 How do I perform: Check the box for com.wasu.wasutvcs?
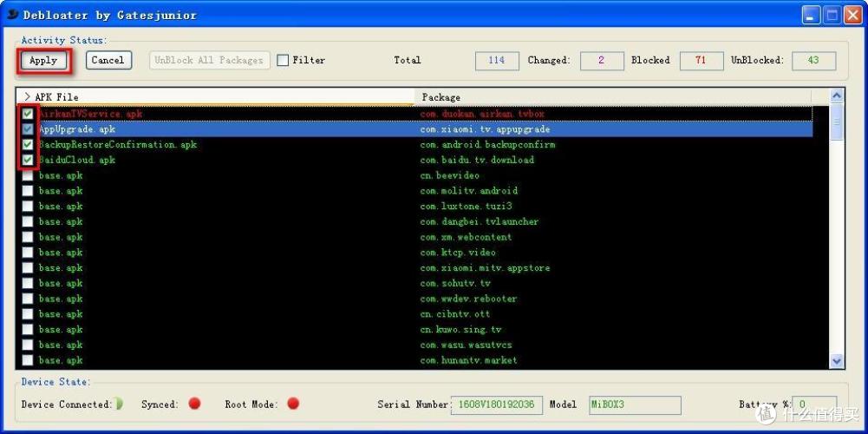point(28,345)
